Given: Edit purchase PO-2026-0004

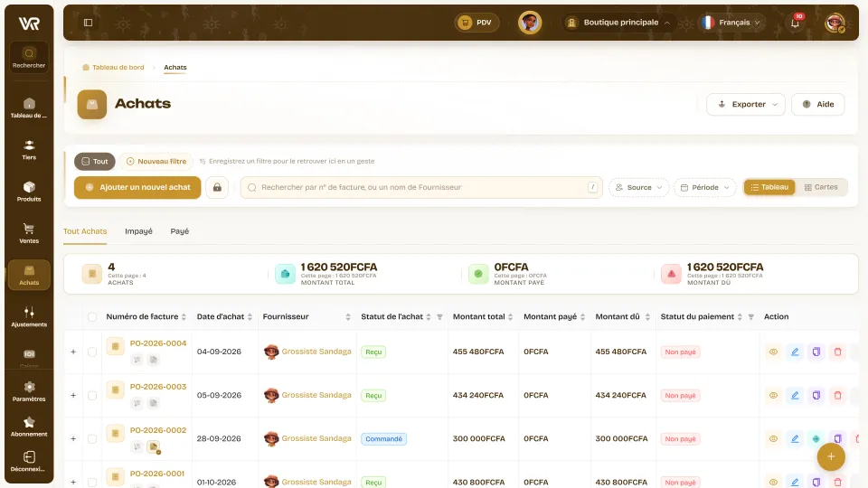Looking at the screenshot, I should (795, 352).
